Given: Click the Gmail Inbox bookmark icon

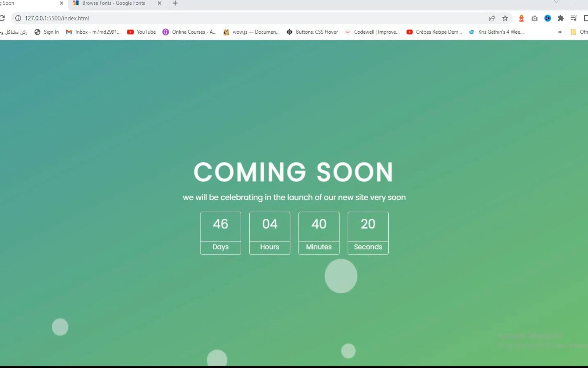Looking at the screenshot, I should pyautogui.click(x=69, y=32).
